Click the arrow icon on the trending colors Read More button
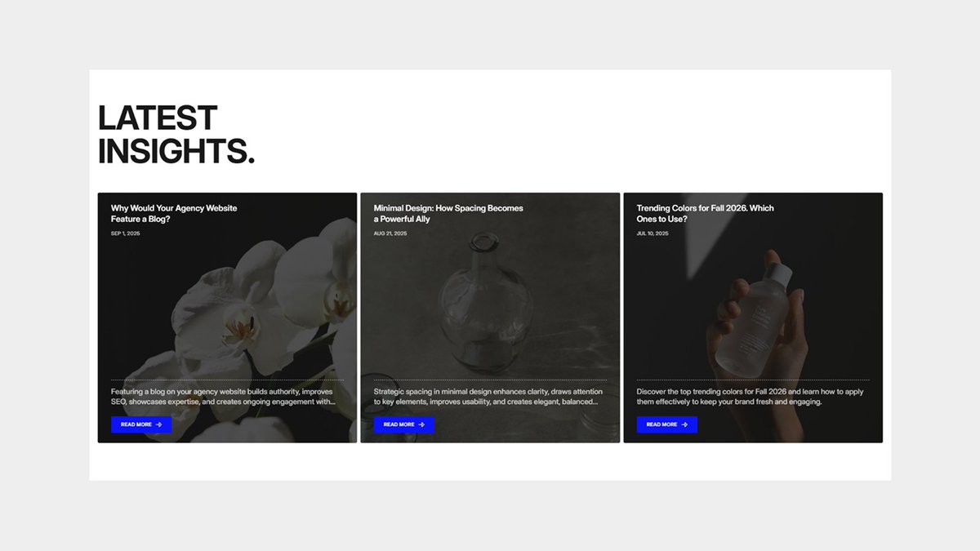 (684, 424)
